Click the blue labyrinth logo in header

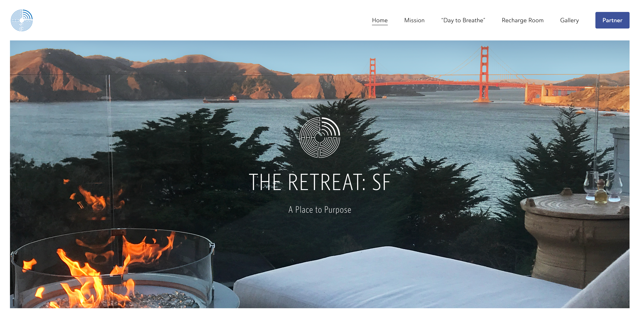click(22, 20)
